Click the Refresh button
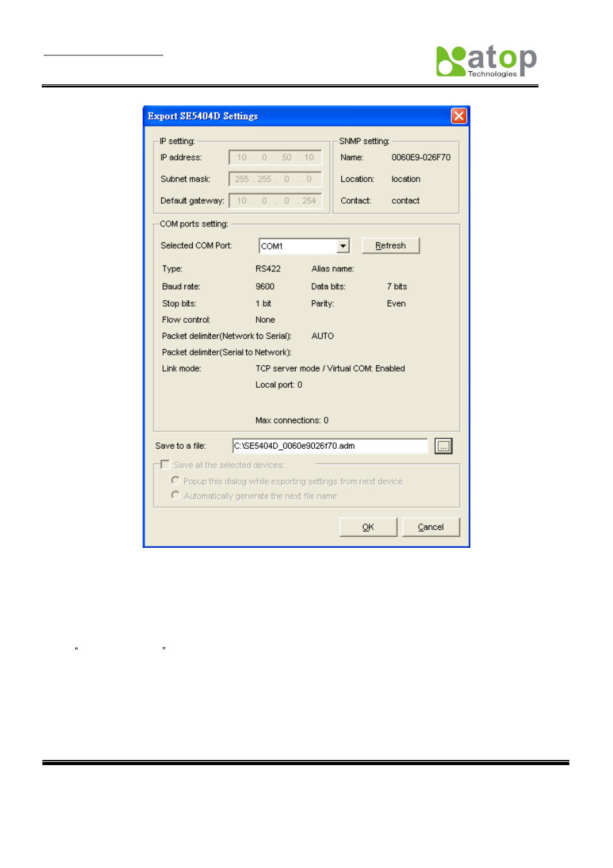The image size is (613, 868). point(391,246)
